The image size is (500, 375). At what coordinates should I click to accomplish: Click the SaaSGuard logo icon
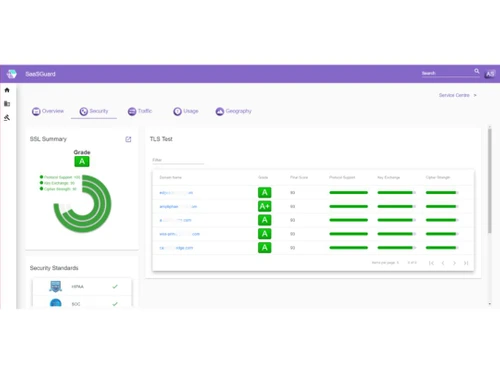point(12,74)
